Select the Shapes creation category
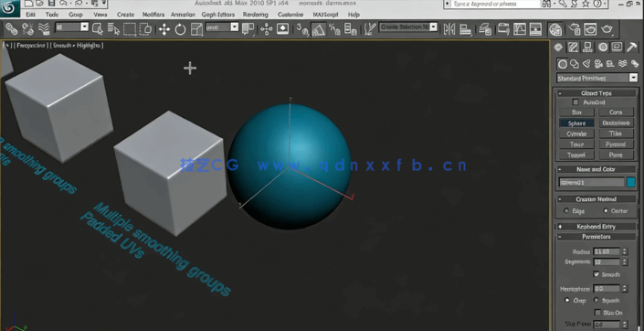 [575, 64]
